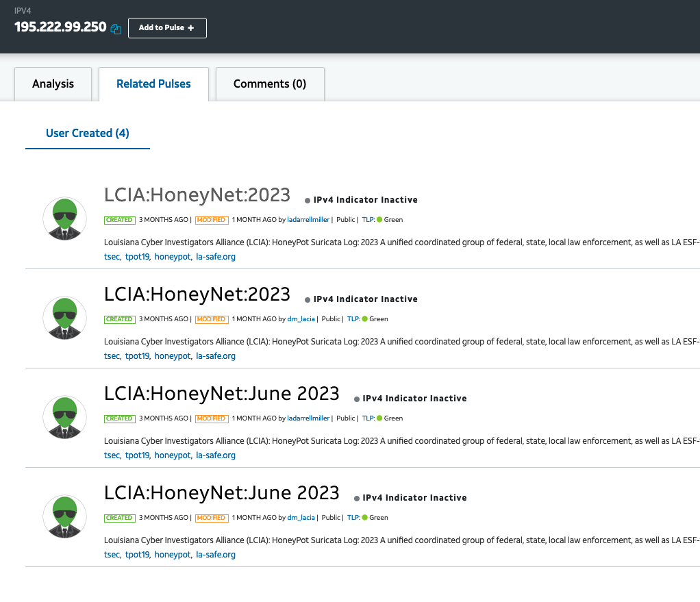Click green TLP dot in third pulse
Screen dimensions: 700x602
tap(379, 418)
